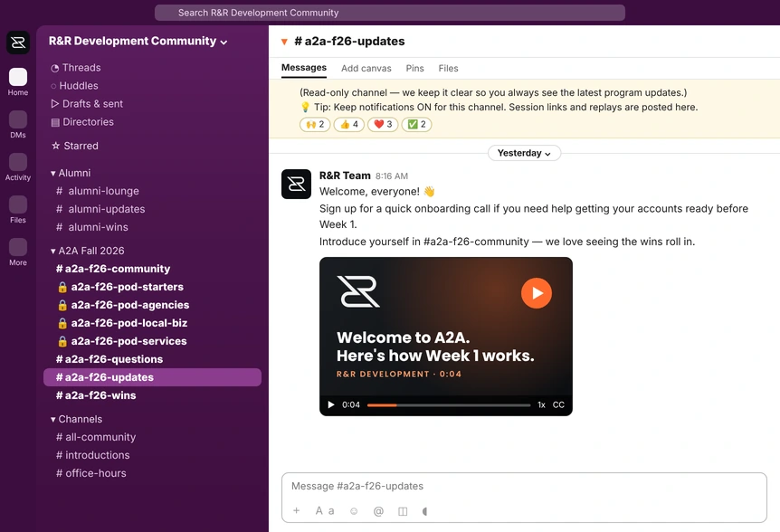Screen dimensions: 780x532
Task: Open Threads in the sidebar
Action: (76, 68)
